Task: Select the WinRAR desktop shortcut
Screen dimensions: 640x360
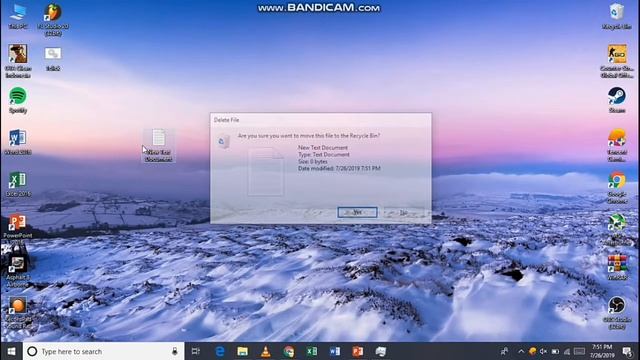Action: (617, 267)
